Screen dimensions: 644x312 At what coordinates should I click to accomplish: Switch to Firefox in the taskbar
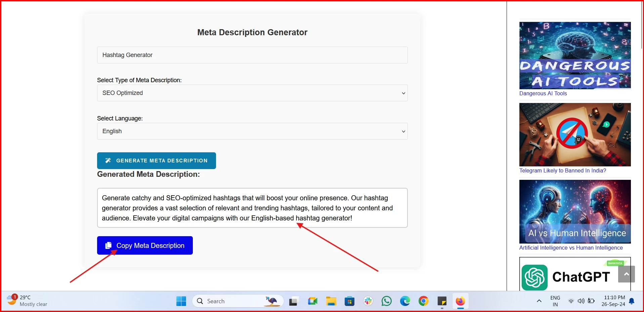pos(460,301)
